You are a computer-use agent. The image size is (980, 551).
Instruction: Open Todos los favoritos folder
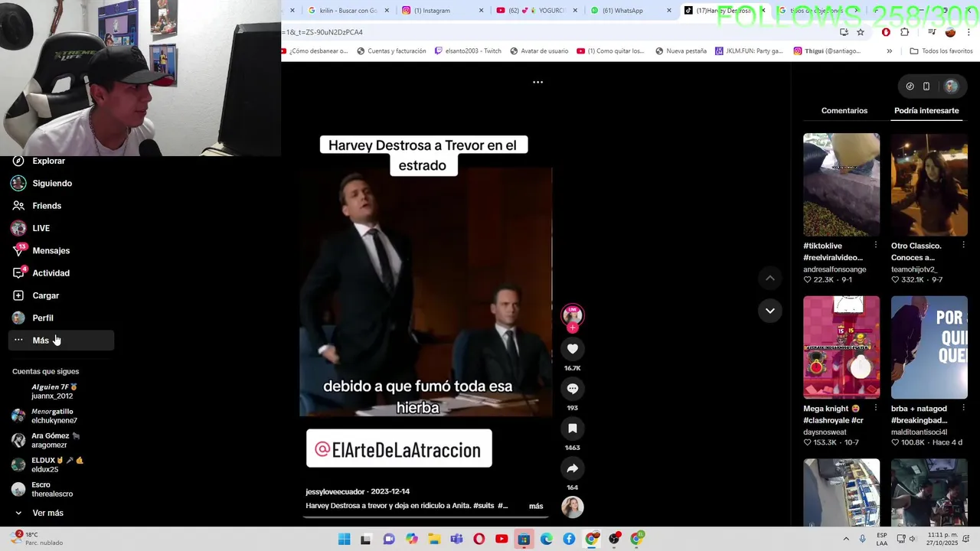[941, 51]
